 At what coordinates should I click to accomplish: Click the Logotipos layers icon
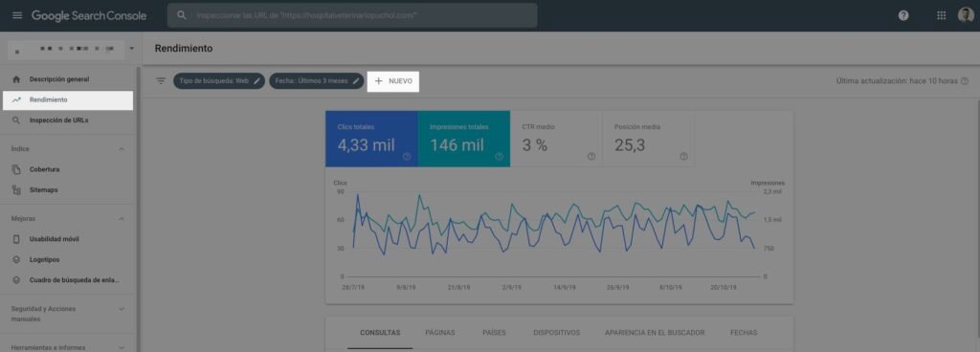click(x=17, y=259)
